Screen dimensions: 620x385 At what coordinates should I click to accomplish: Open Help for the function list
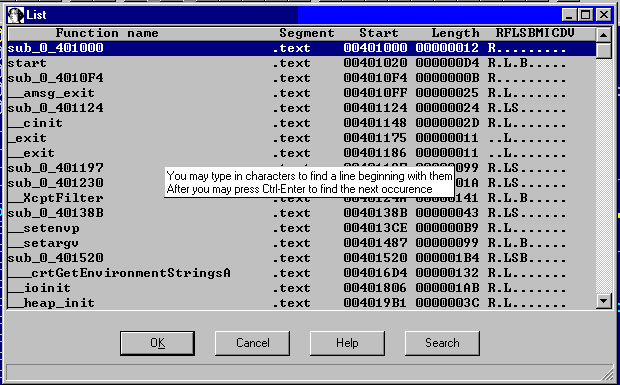coord(347,343)
